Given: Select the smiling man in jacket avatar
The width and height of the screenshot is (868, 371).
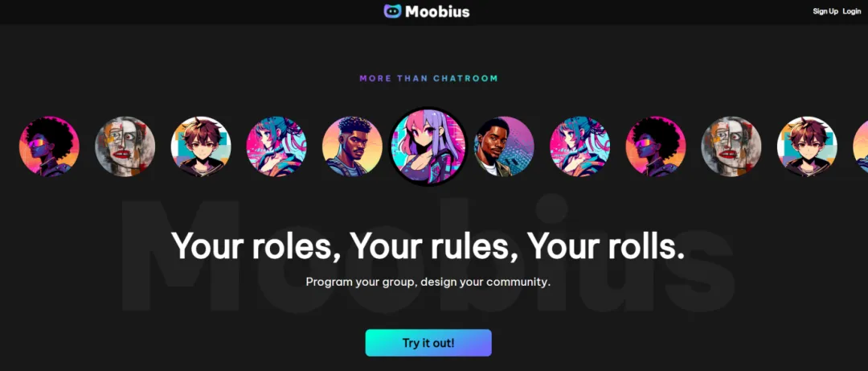Looking at the screenshot, I should pos(504,146).
